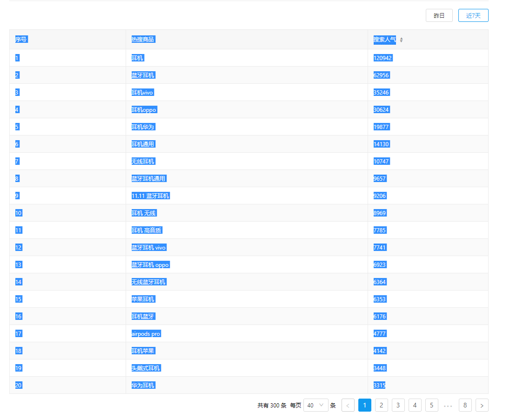Go to page 3
The height and width of the screenshot is (420, 510).
click(x=398, y=405)
